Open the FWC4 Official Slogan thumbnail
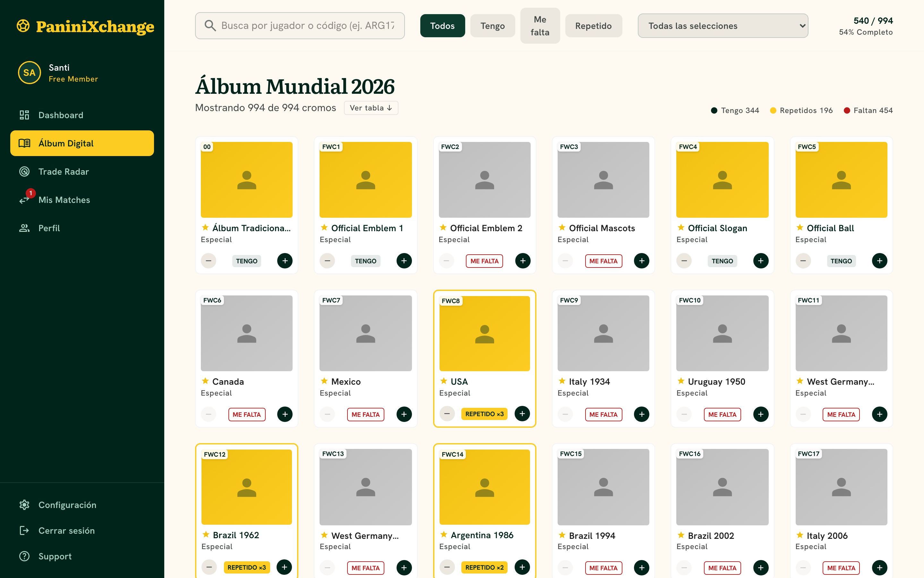Screen dimensions: 924x578 (723, 180)
